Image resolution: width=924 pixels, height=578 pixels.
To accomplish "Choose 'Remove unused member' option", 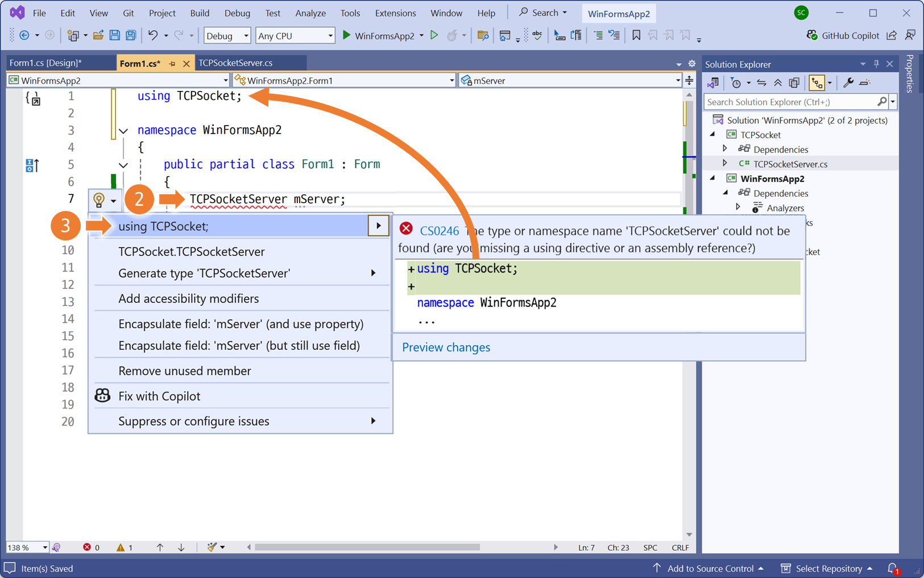I will [x=185, y=371].
